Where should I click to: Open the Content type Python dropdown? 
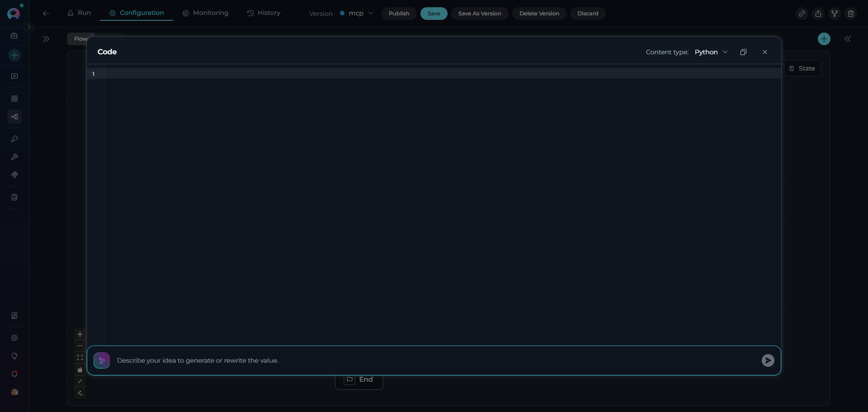(x=711, y=52)
